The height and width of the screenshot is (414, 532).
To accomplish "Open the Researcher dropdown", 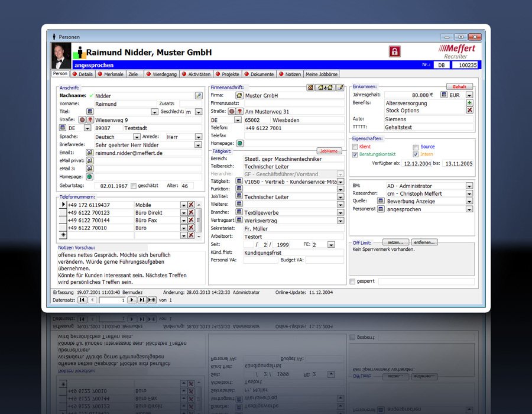I will 469,193.
